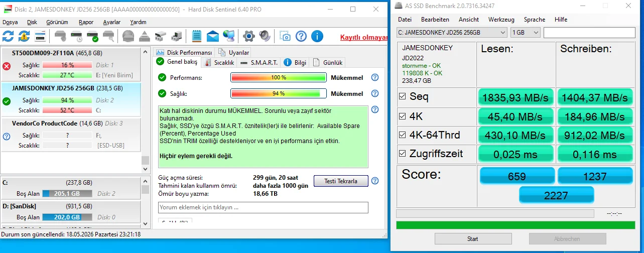Image resolution: width=644 pixels, height=253 pixels.
Task: Click the Start button in AS SSD
Action: click(473, 239)
